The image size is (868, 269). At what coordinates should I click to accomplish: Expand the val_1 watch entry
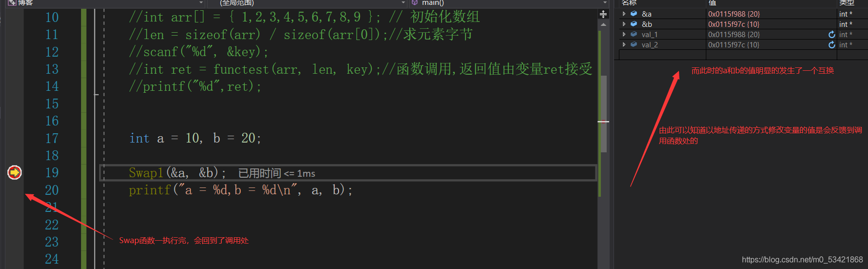(624, 34)
